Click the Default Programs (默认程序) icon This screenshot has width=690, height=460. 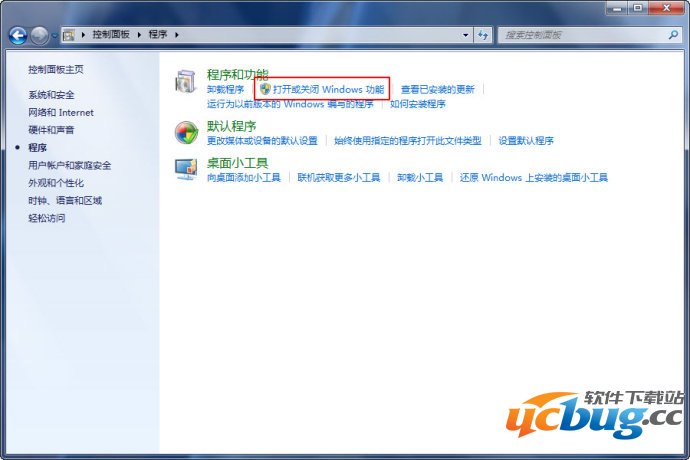pyautogui.click(x=186, y=133)
